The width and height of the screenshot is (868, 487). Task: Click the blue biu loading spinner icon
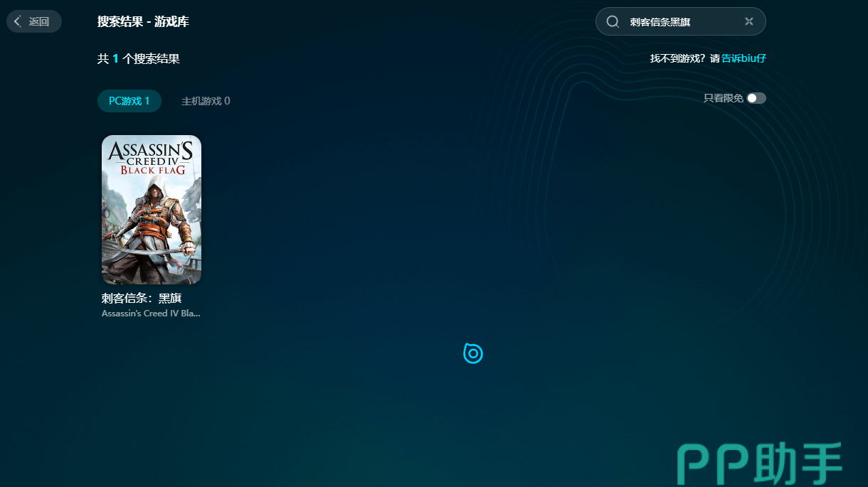coord(473,353)
